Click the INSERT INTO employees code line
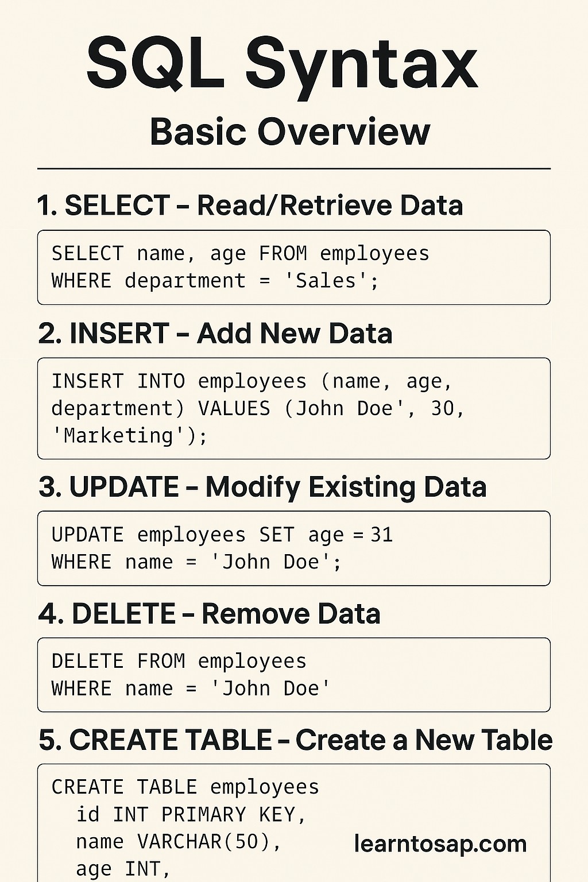The image size is (588, 882). [x=253, y=381]
